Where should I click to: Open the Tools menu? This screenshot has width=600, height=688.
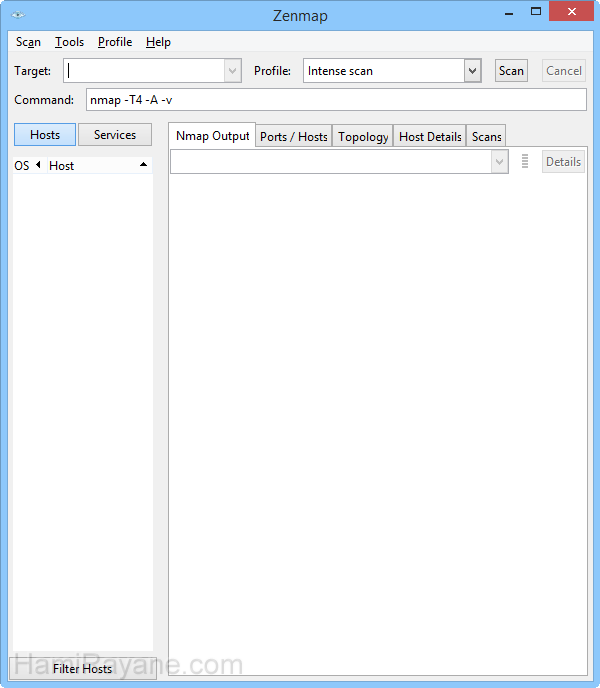click(69, 42)
